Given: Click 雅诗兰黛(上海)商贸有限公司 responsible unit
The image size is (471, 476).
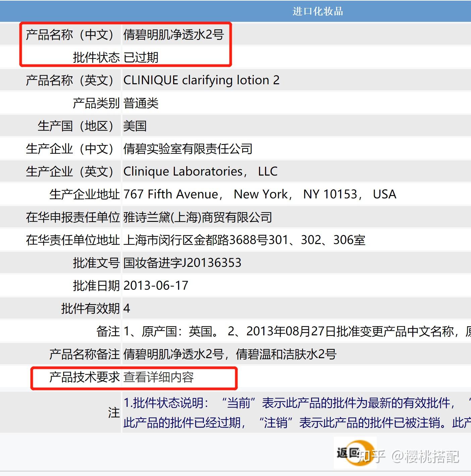Looking at the screenshot, I should 198,217.
